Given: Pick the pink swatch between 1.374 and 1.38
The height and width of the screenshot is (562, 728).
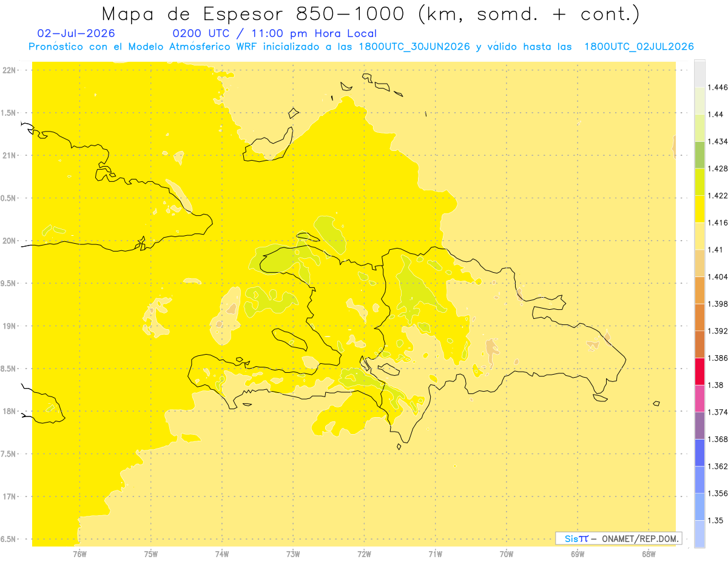Looking at the screenshot, I should pyautogui.click(x=699, y=398).
